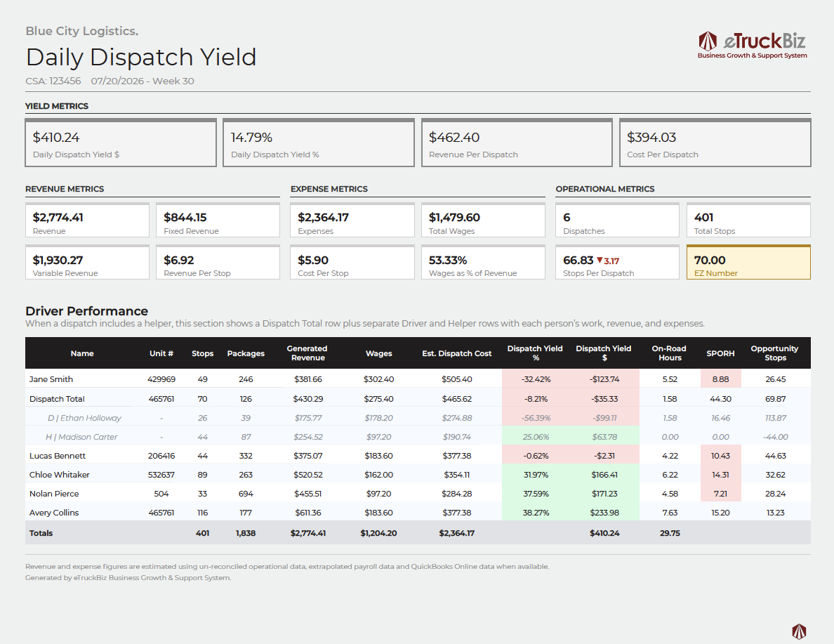834x644 pixels.
Task: Click the Totals row label
Action: (41, 533)
